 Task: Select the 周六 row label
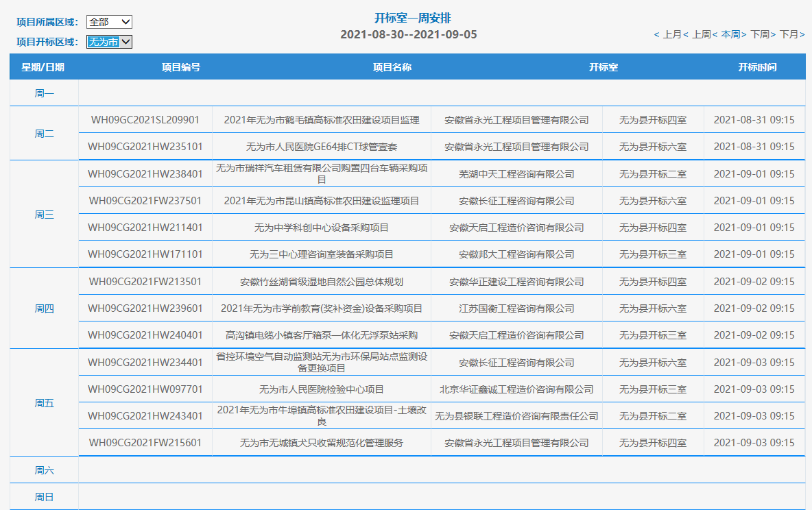(44, 470)
